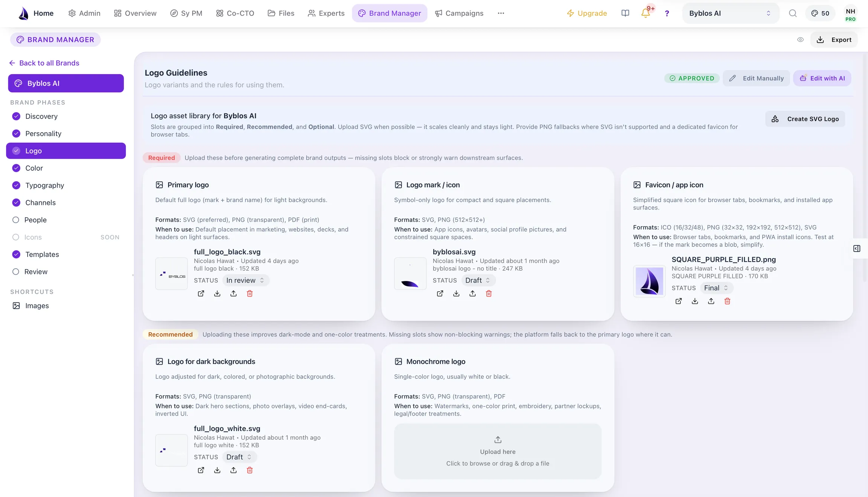This screenshot has width=868, height=497.
Task: Toggle preview eye icon near Export
Action: (801, 40)
